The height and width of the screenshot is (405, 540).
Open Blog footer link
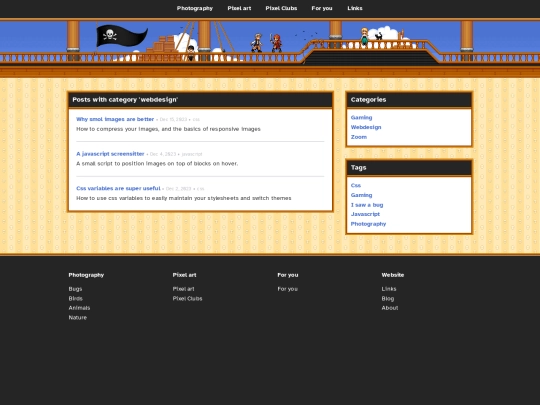[387, 299]
